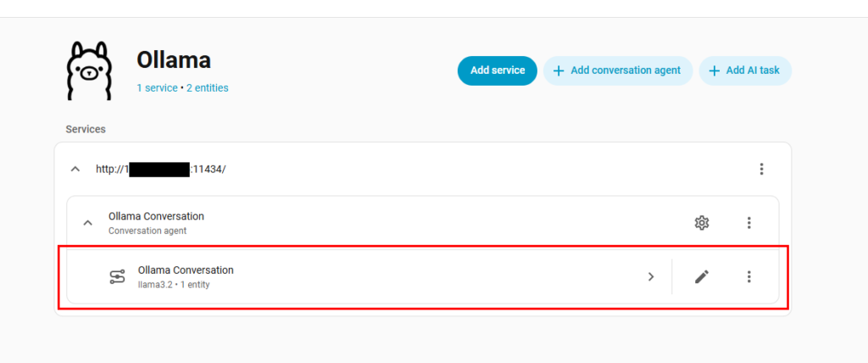Collapse the Ollama Conversation agent group

pos(87,223)
